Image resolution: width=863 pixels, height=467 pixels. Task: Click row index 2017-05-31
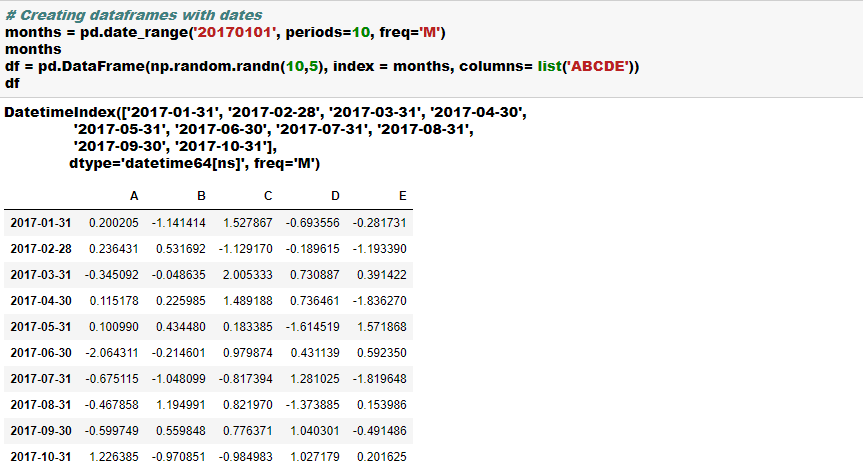pyautogui.click(x=41, y=327)
